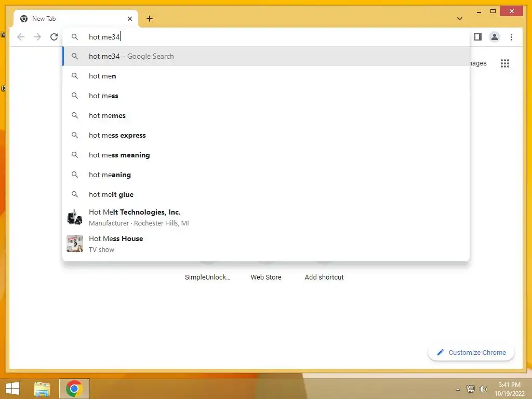Choose 'hot me34 - Google Search' suggestion
The width and height of the screenshot is (532, 399).
(266, 56)
